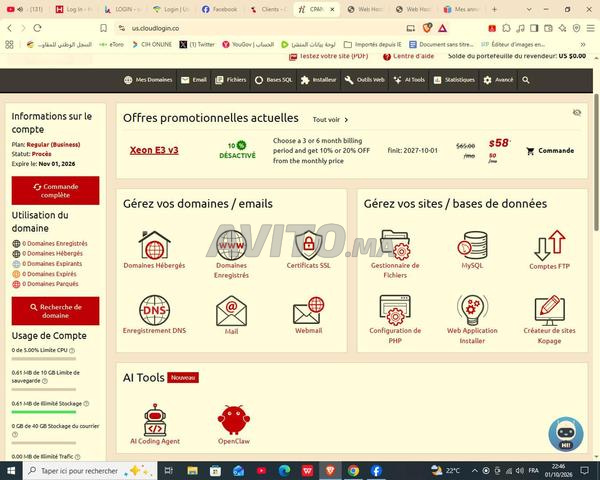Open the 0 Domaines Parqués link
The image size is (600, 480).
(x=50, y=284)
